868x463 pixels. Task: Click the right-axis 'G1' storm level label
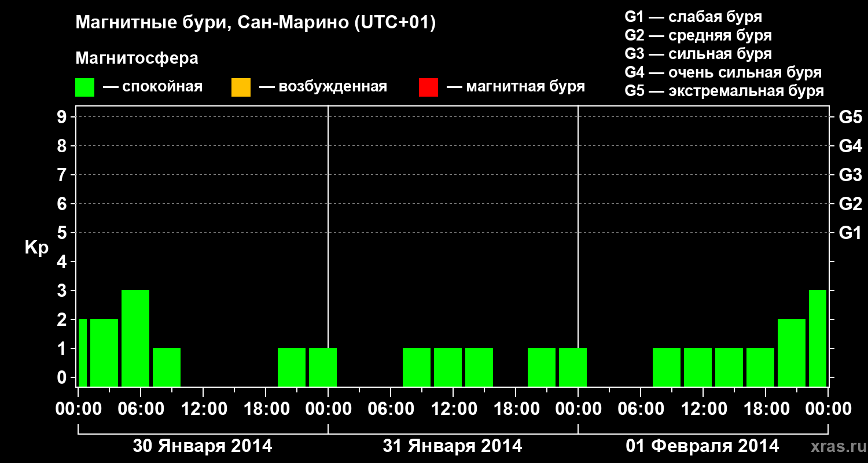(850, 233)
